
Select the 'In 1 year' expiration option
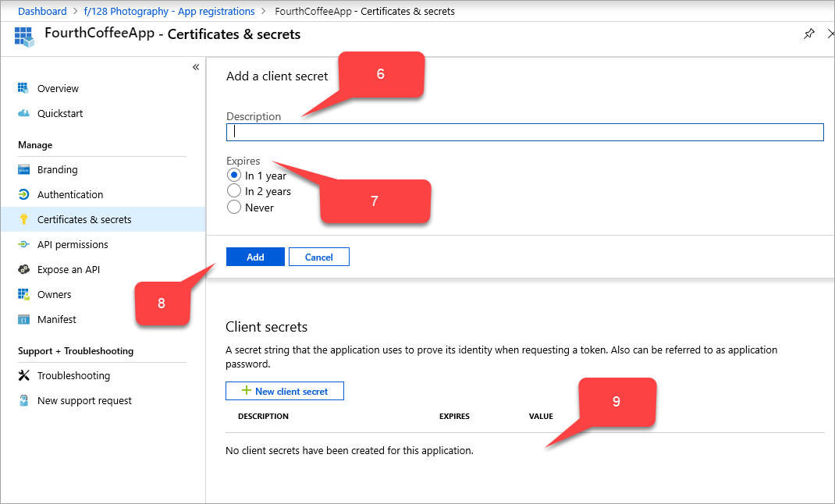point(233,175)
